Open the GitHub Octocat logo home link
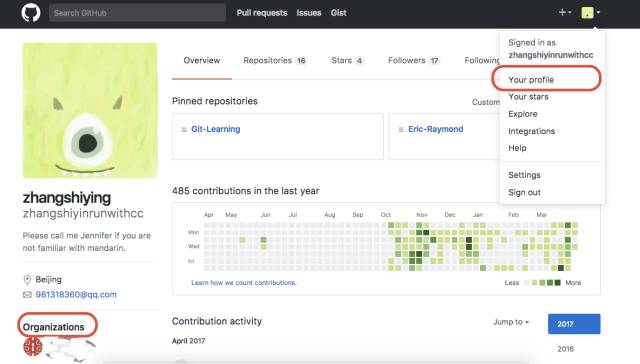This screenshot has height=364, width=640. point(31,12)
